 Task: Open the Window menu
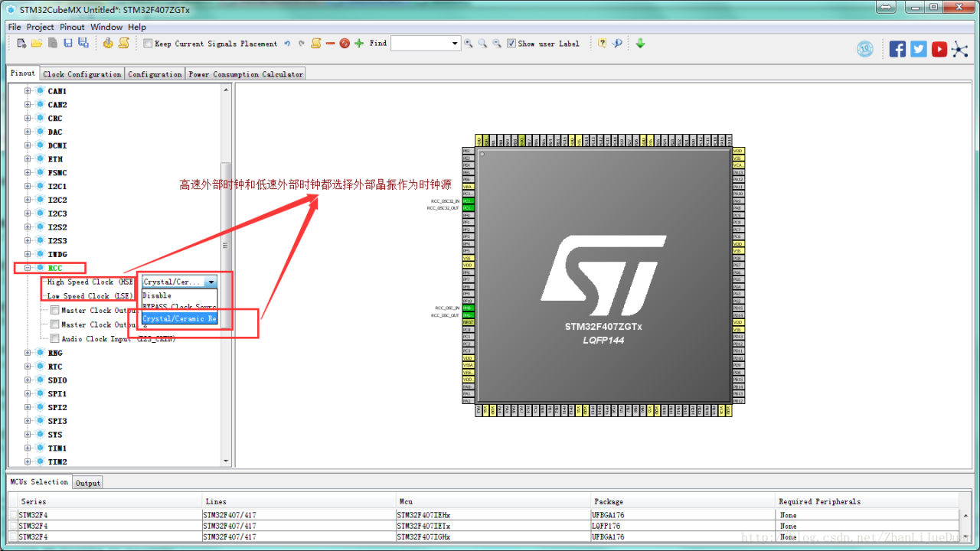pos(106,27)
